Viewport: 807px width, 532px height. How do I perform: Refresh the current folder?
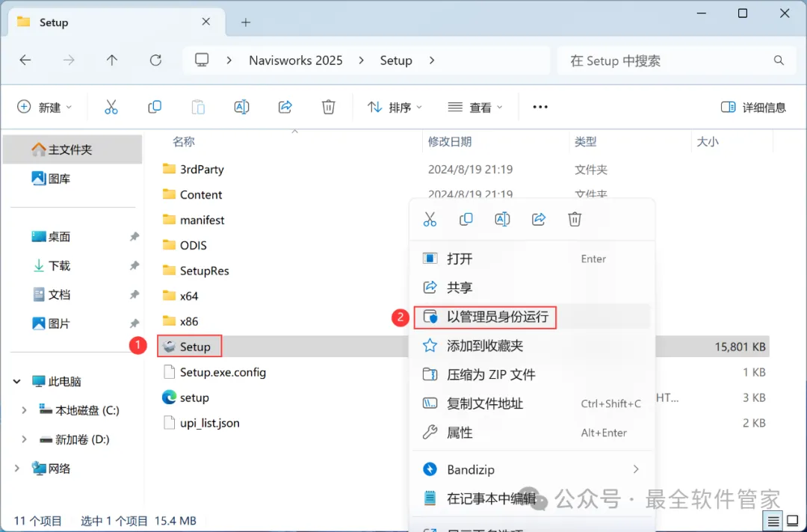(x=155, y=61)
